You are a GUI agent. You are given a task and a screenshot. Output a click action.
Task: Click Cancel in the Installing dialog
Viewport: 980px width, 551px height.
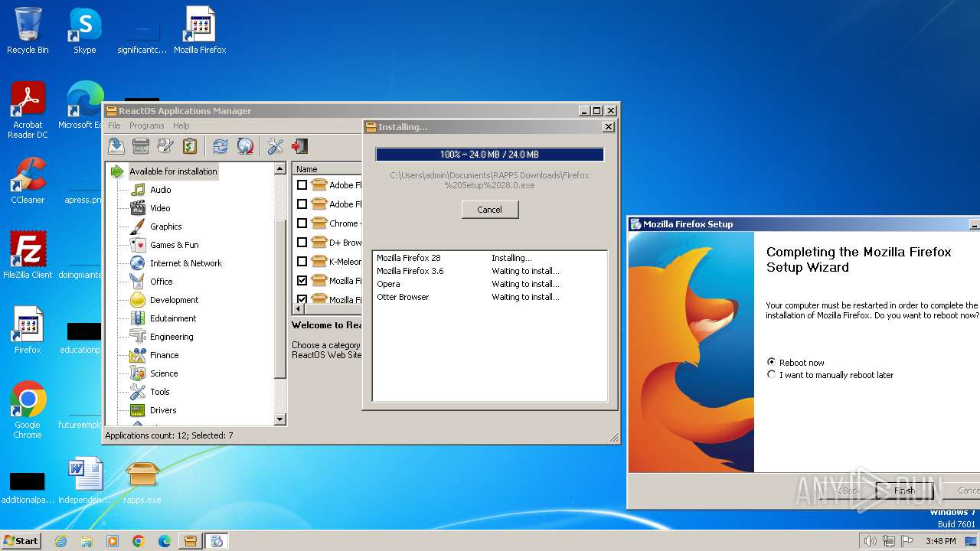490,210
